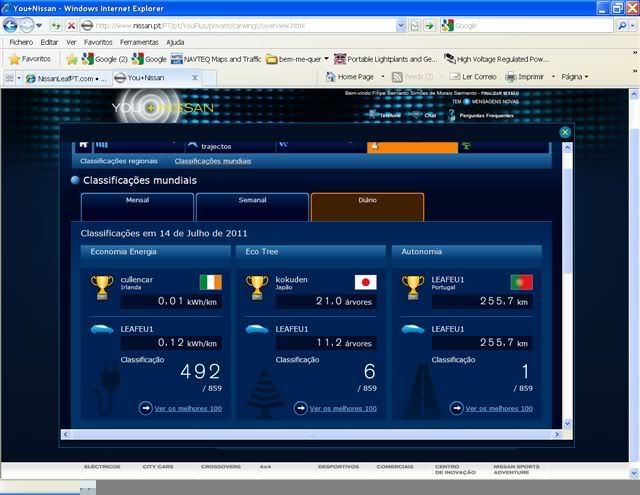
Task: Click the compatibility view icon
Action: click(x=414, y=26)
